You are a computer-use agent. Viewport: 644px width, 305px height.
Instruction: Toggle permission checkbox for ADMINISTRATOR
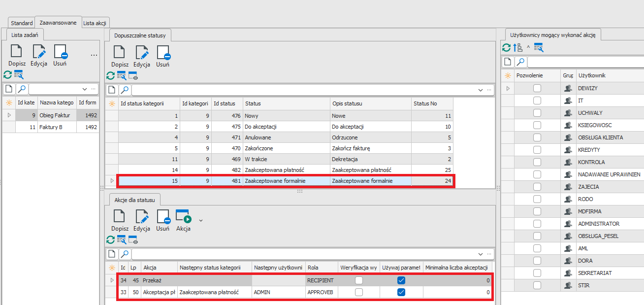coord(537,224)
